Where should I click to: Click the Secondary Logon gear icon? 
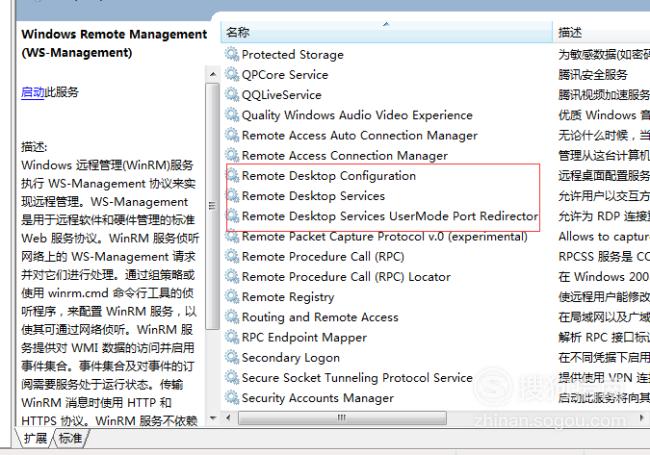232,357
